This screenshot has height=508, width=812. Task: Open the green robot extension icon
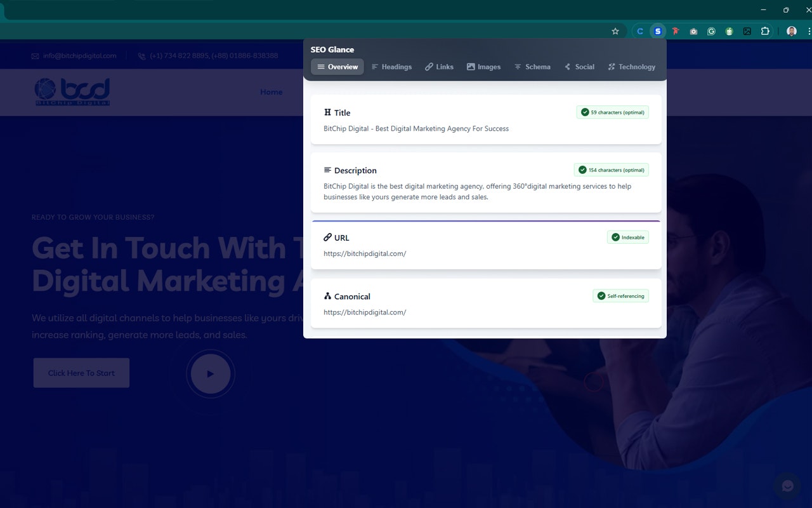point(730,31)
